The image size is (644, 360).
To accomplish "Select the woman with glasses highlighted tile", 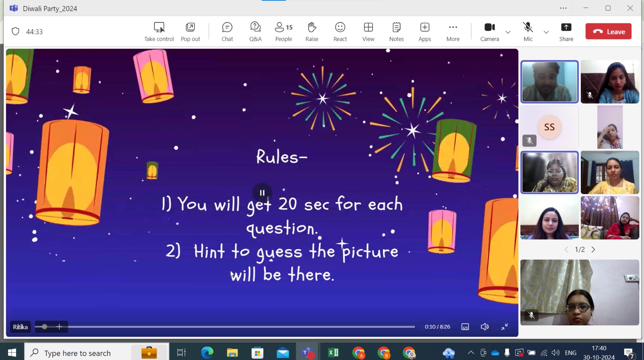I will pyautogui.click(x=549, y=172).
